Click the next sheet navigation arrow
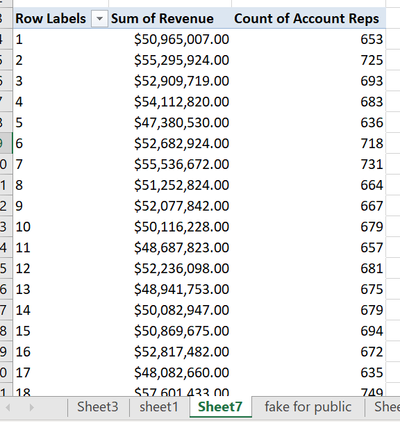This screenshot has height=422, width=400. [31, 407]
